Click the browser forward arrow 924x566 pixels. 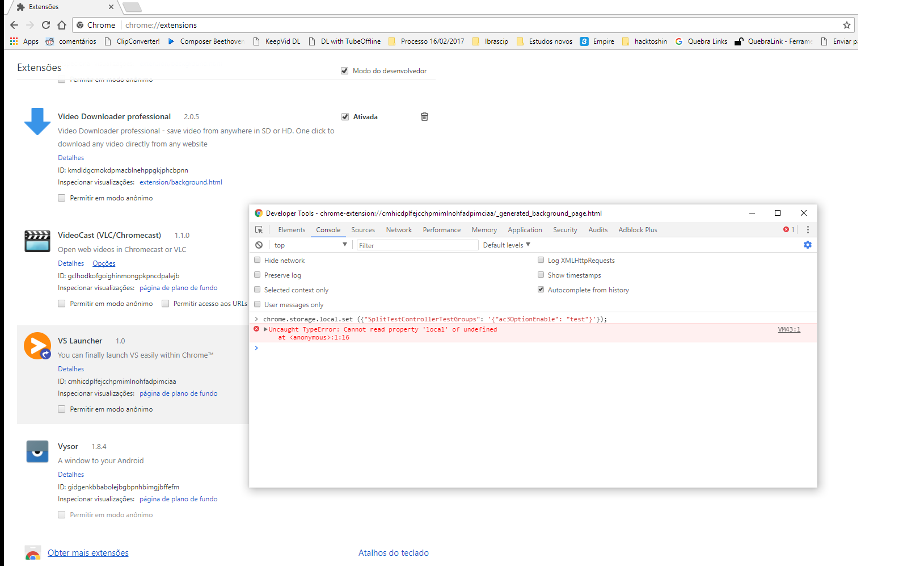(x=30, y=25)
